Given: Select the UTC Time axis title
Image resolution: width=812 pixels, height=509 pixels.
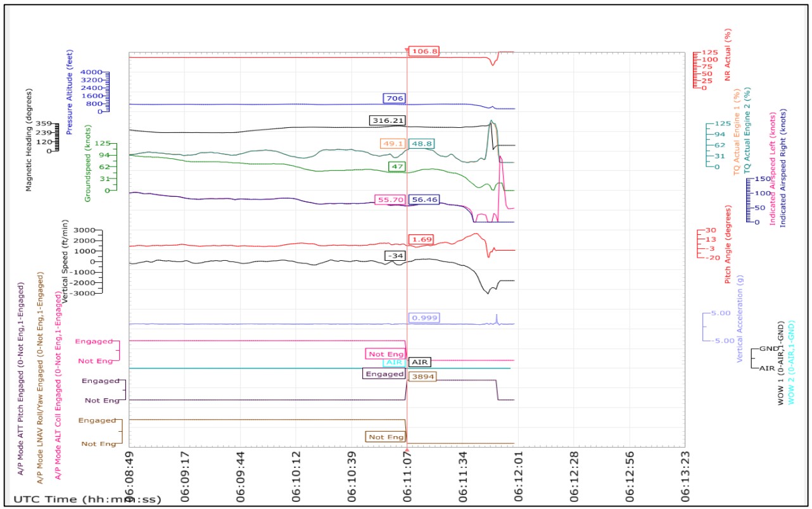Looking at the screenshot, I should point(87,500).
